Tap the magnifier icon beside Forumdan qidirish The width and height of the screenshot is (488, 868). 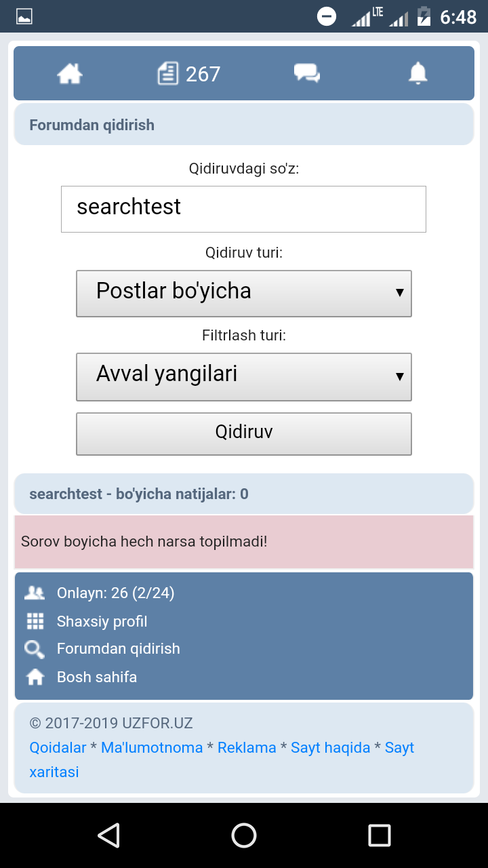point(35,649)
